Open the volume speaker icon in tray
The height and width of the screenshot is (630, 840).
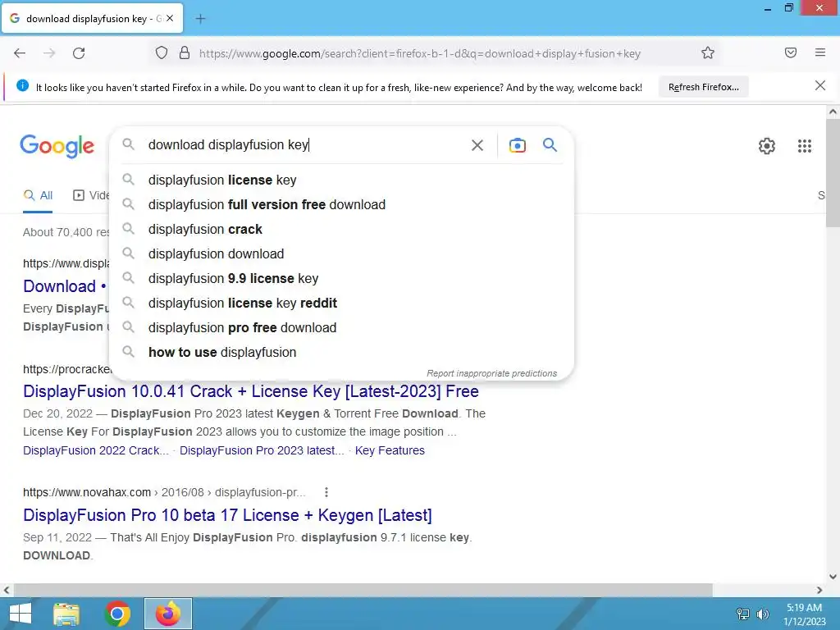tap(763, 614)
